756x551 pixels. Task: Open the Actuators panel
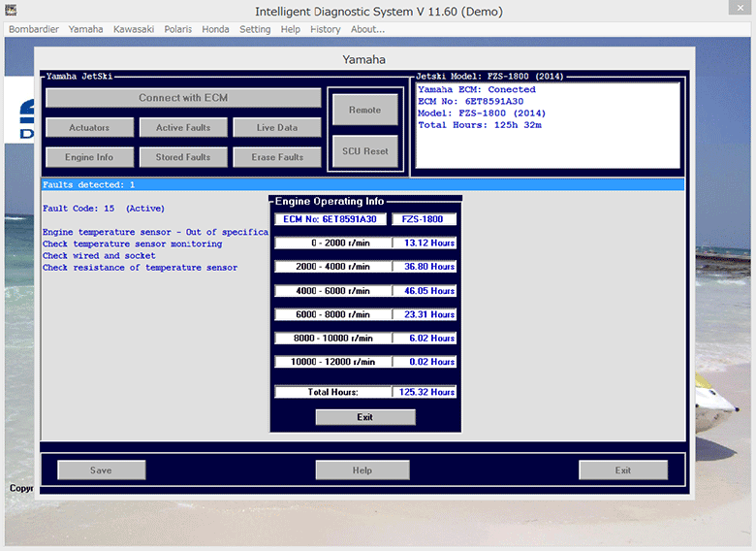[89, 128]
